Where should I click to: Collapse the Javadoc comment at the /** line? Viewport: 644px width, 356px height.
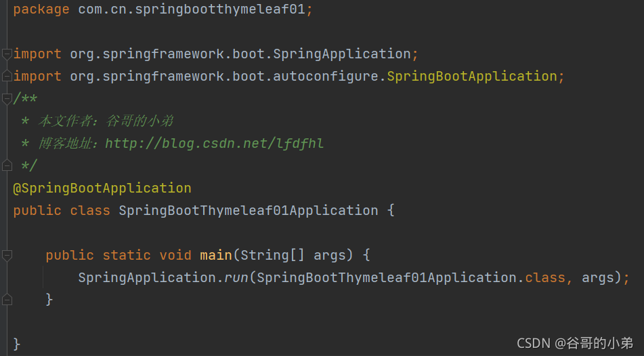[7, 98]
